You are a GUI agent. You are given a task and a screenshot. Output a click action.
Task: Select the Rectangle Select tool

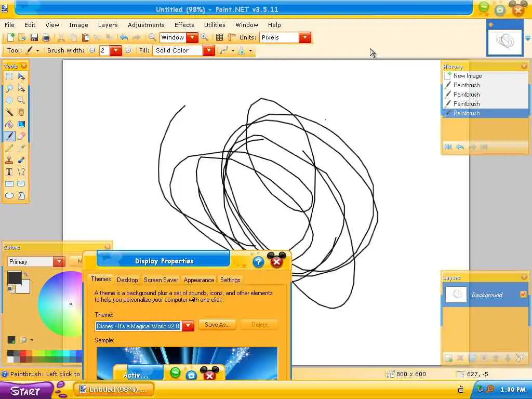(9, 77)
